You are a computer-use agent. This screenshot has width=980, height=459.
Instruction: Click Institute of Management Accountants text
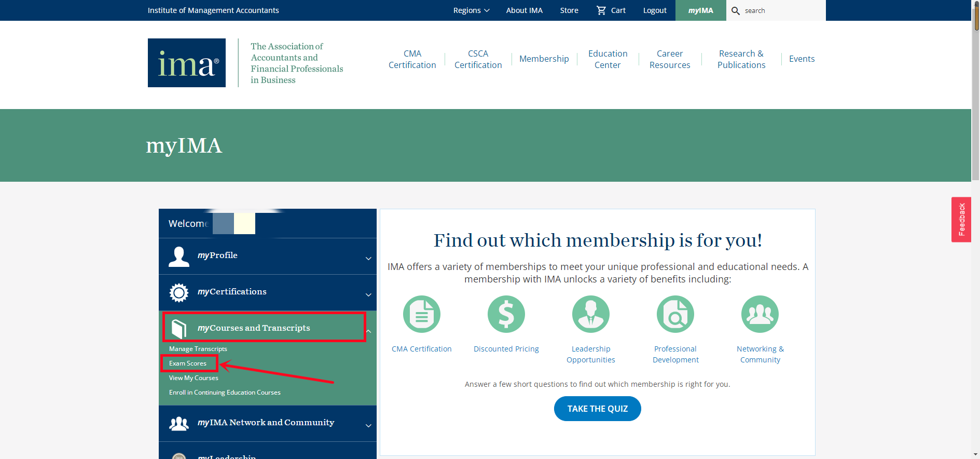(x=213, y=10)
